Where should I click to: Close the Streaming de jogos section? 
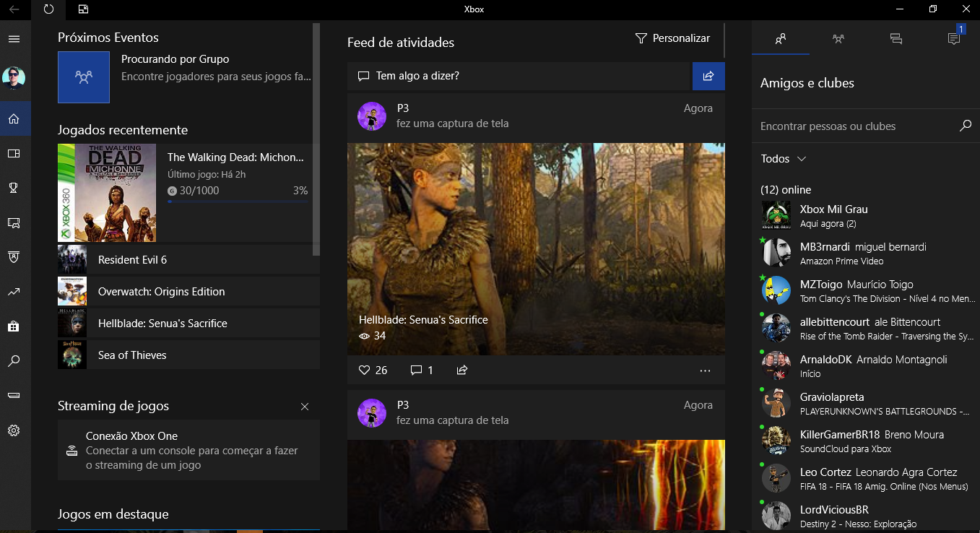point(305,407)
